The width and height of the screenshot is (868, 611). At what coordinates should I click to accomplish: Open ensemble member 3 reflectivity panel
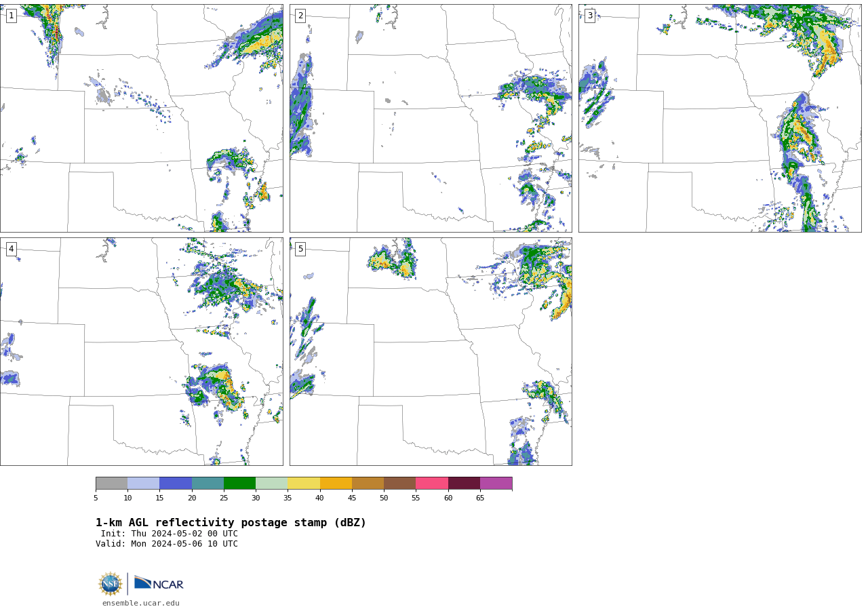click(x=719, y=118)
